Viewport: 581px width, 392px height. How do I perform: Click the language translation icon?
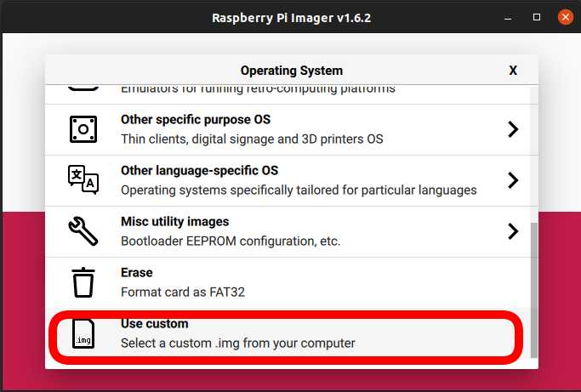(x=83, y=179)
